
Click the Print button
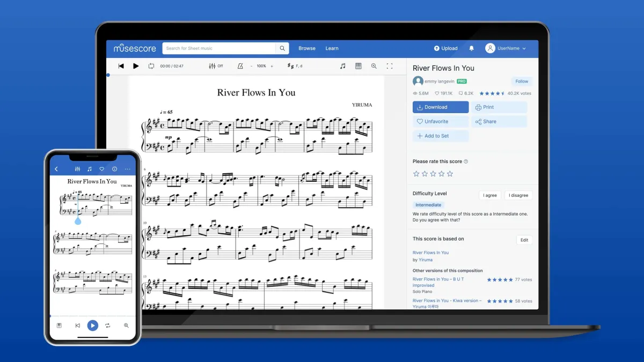pos(499,107)
